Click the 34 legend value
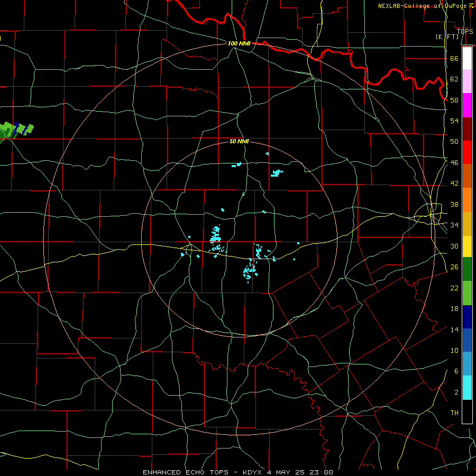 pos(454,225)
